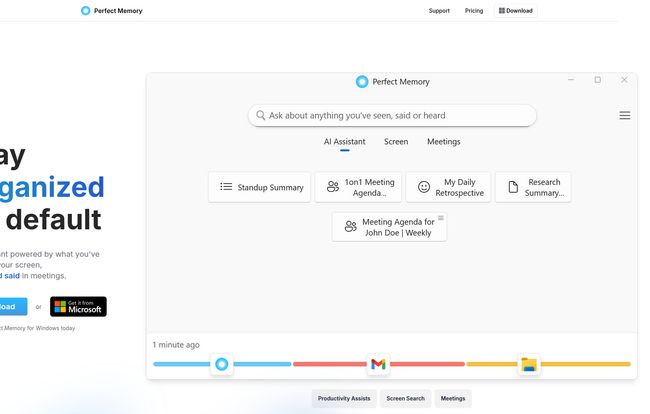Switch to the AI Assistant tab
Screen dimensions: 650x414
click(344, 142)
